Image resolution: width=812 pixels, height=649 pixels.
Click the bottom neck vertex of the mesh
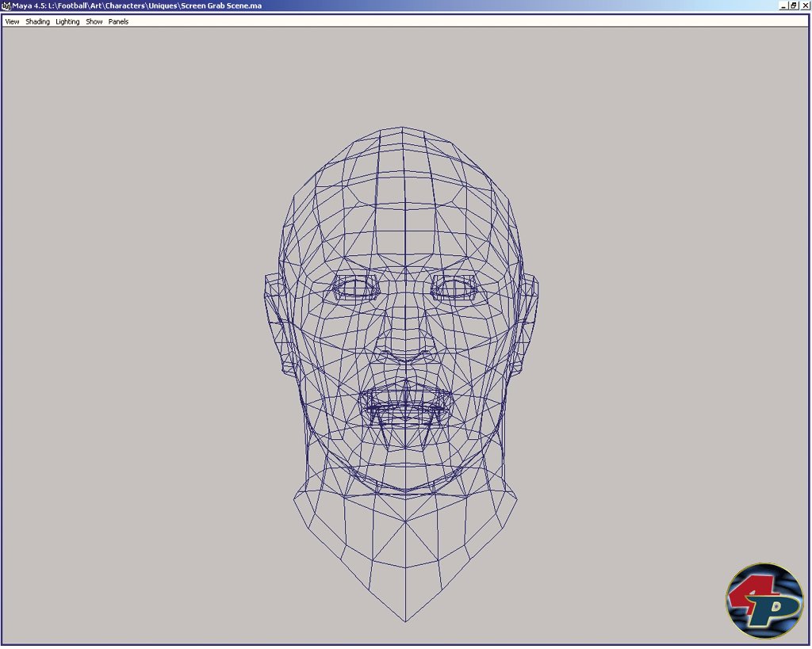click(405, 621)
